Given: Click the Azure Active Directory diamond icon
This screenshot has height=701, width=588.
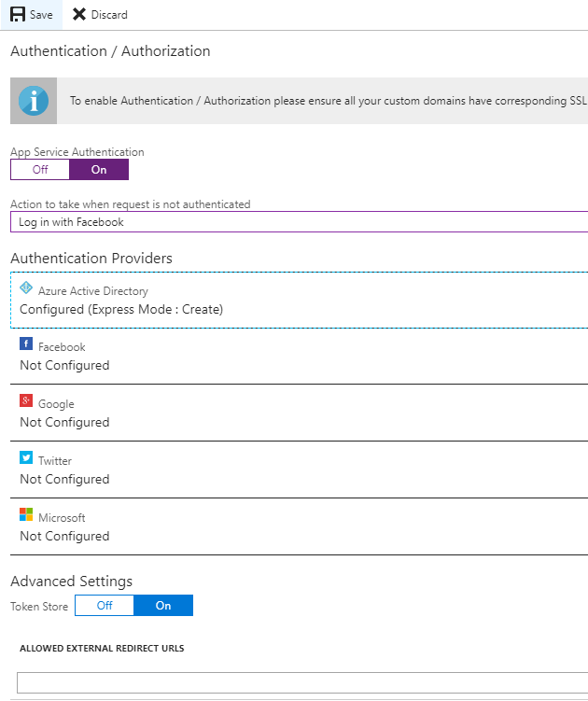Looking at the screenshot, I should point(26,287).
